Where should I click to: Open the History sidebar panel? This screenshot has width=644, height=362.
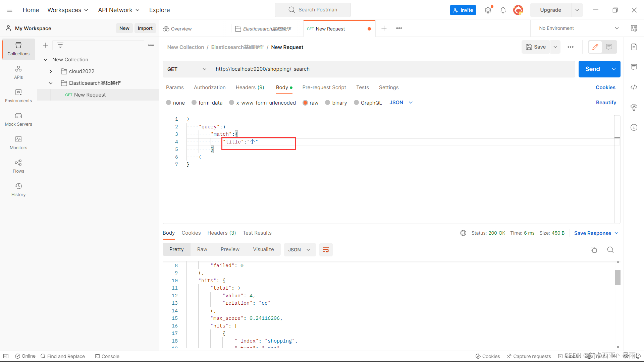tap(18, 190)
